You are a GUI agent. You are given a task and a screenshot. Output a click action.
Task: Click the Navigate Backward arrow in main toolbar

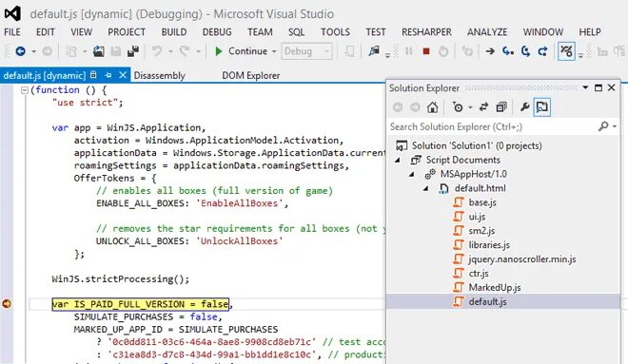20,51
